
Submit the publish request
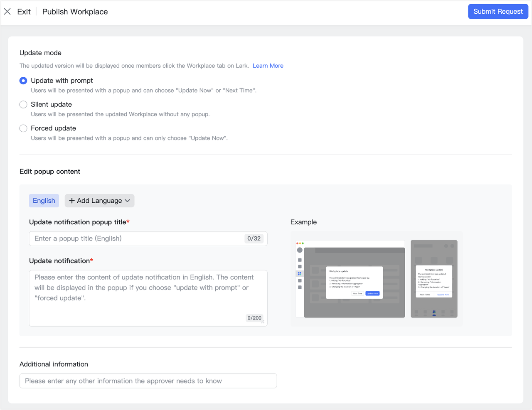498,11
